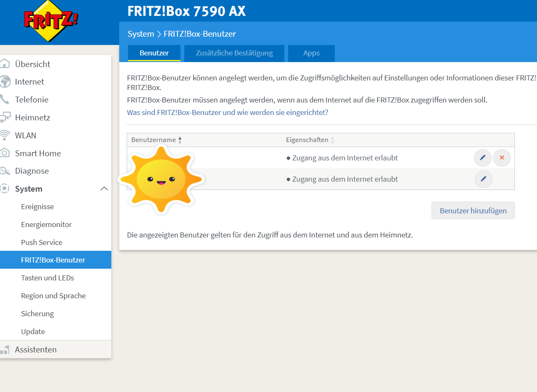537x392 pixels.
Task: Click the FRITZ!Box 7590 AX title
Action: click(186, 11)
